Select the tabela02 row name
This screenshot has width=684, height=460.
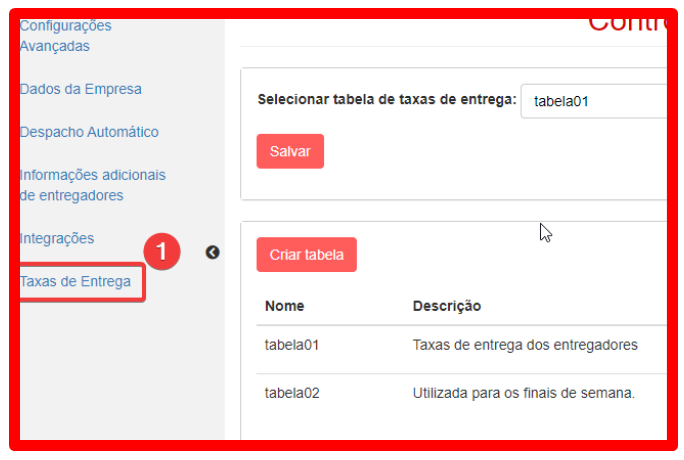[x=292, y=393]
